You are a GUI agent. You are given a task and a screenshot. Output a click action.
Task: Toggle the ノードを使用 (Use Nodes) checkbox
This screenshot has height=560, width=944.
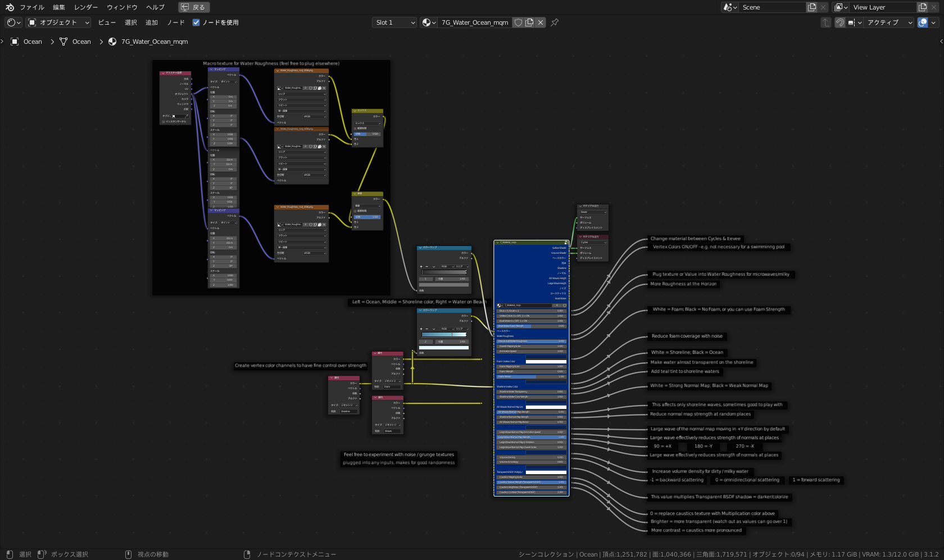click(x=196, y=22)
